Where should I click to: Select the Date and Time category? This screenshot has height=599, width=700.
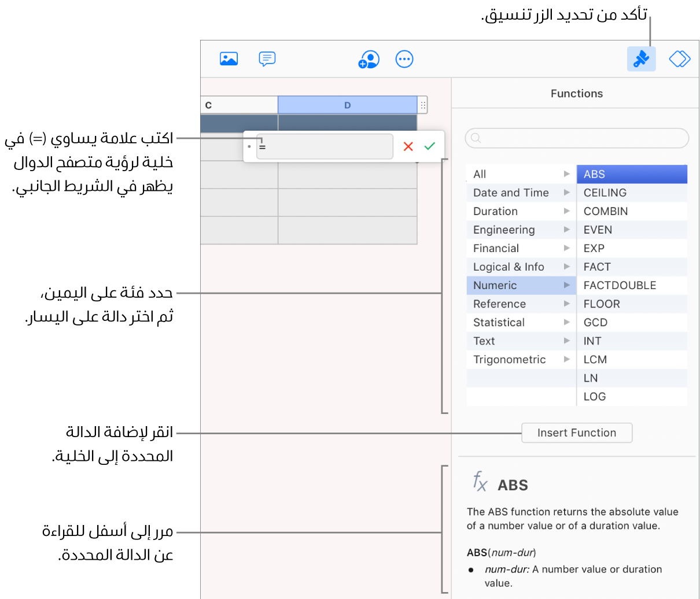pyautogui.click(x=521, y=193)
